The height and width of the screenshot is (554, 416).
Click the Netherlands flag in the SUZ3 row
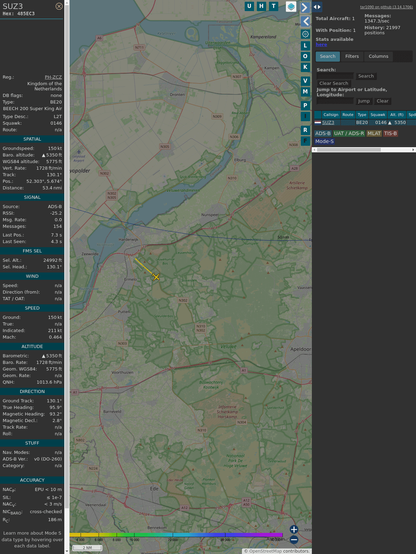click(318, 123)
